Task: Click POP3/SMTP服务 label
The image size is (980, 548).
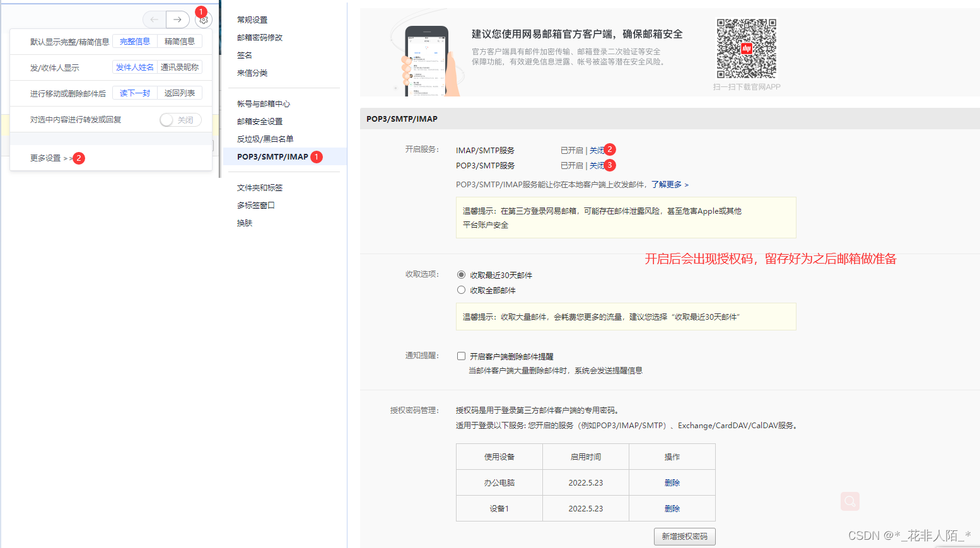Action: coord(485,166)
